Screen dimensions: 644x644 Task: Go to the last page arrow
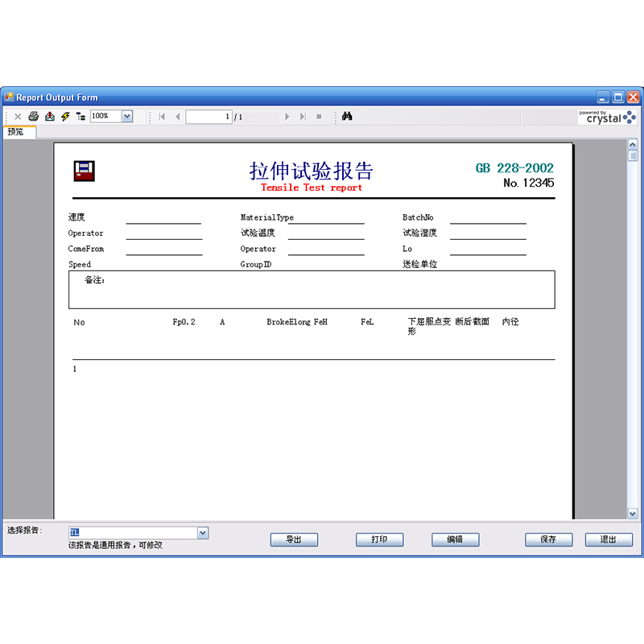(x=303, y=117)
